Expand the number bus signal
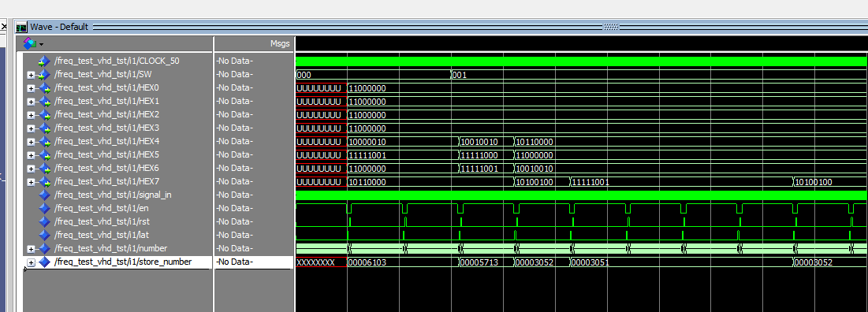Viewport: 868px width, 312px height. coord(31,248)
